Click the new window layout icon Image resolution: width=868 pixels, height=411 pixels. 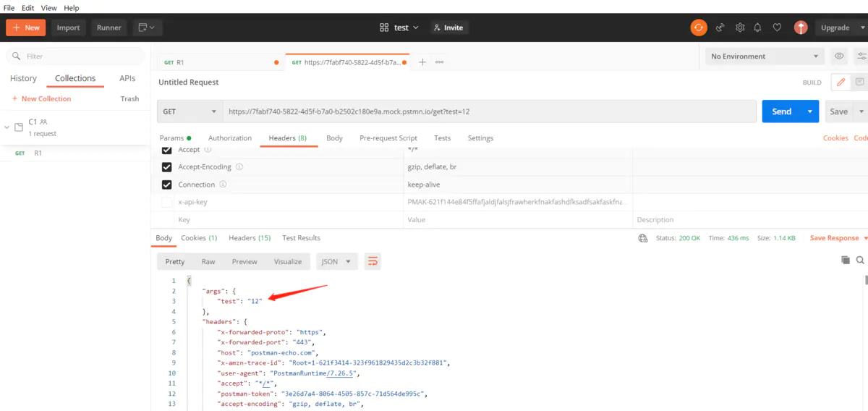[x=147, y=27]
